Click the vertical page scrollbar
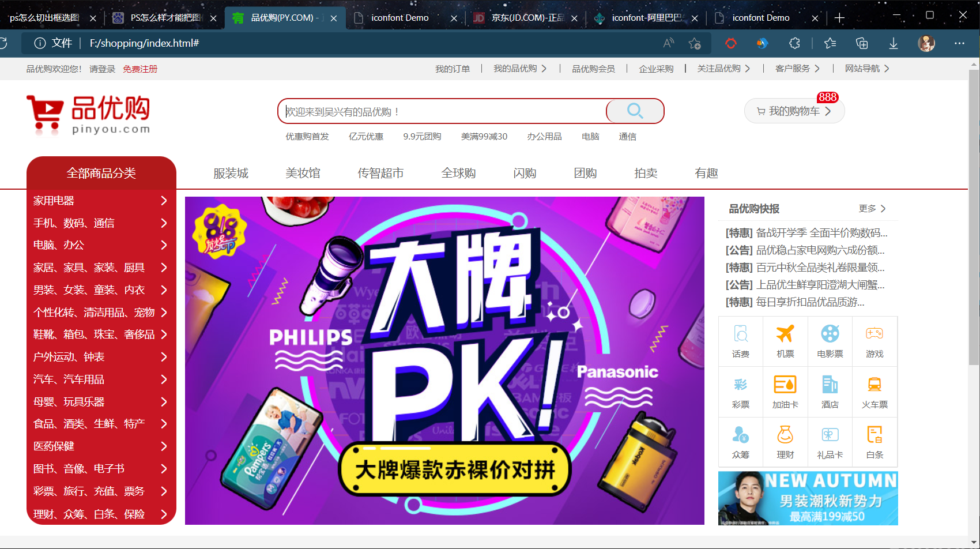Screen dimensions: 980x549 974,219
